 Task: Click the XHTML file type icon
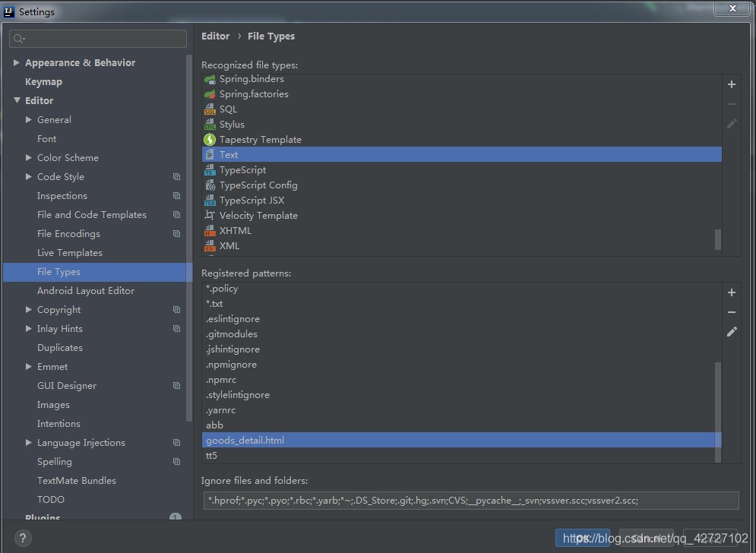tap(210, 231)
